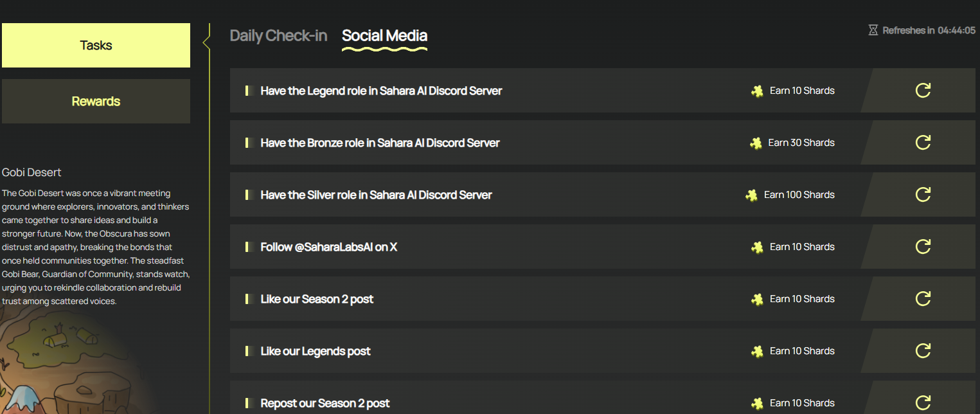Click the shard icon for Follow on X task
Viewport: 980px width, 414px height.
(757, 247)
